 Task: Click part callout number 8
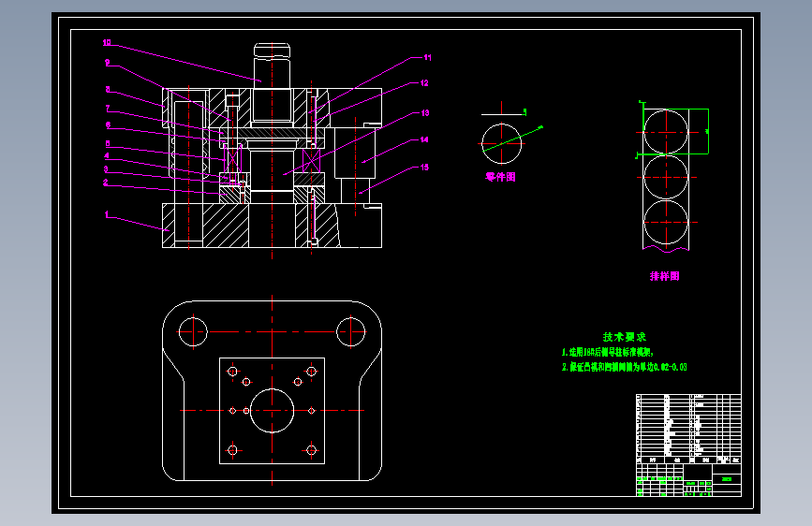108,90
